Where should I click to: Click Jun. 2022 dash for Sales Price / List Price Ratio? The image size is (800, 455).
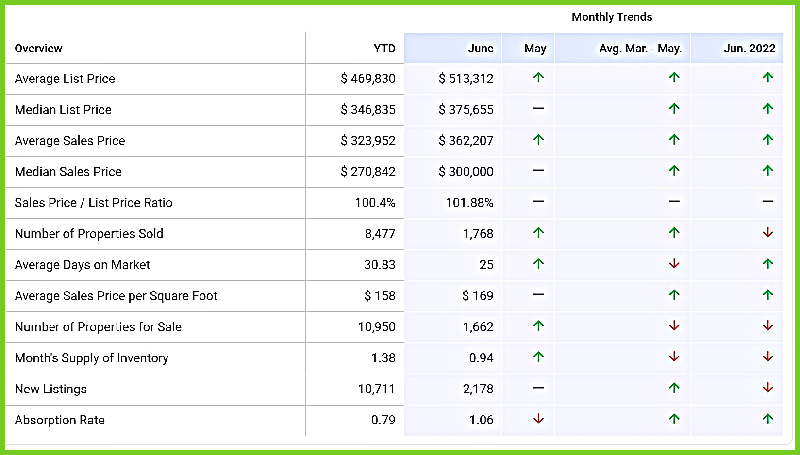coord(768,202)
